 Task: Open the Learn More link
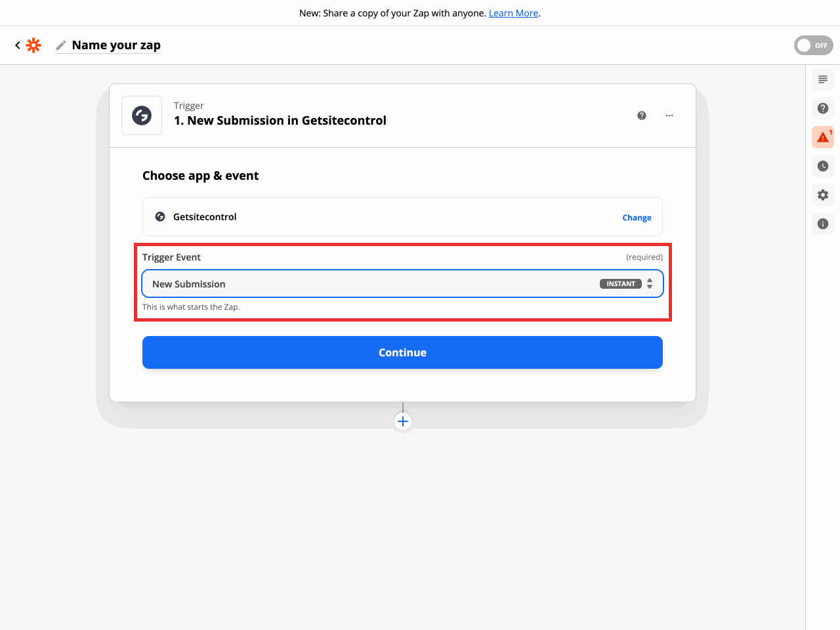(513, 13)
